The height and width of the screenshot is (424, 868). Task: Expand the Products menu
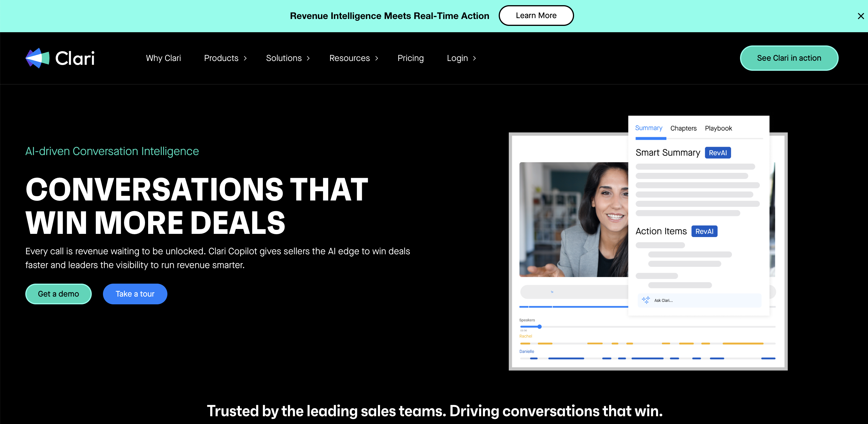225,58
